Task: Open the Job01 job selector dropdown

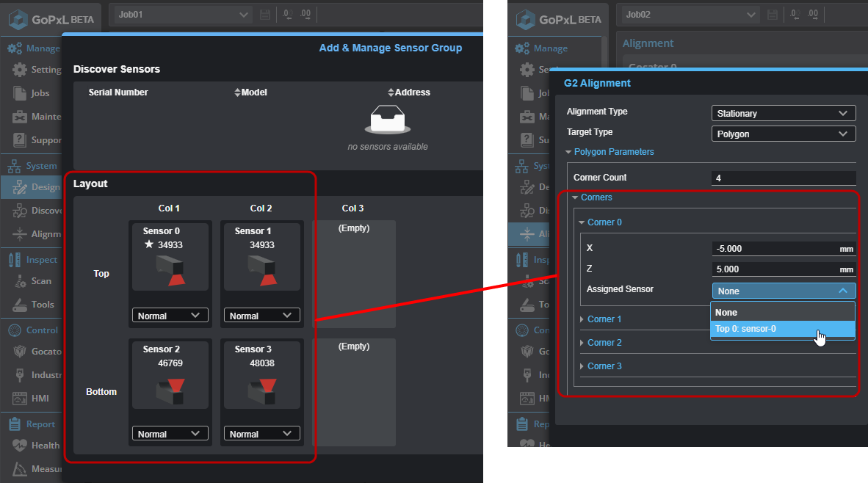Action: 182,15
